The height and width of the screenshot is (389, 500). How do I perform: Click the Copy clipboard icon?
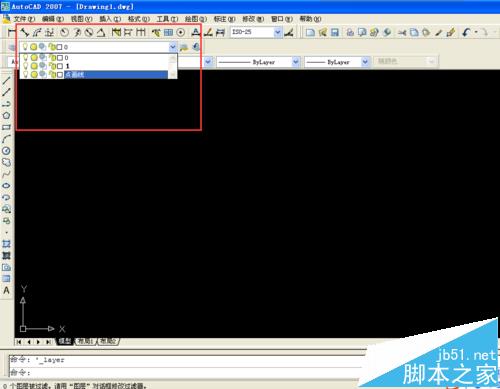pos(414,32)
